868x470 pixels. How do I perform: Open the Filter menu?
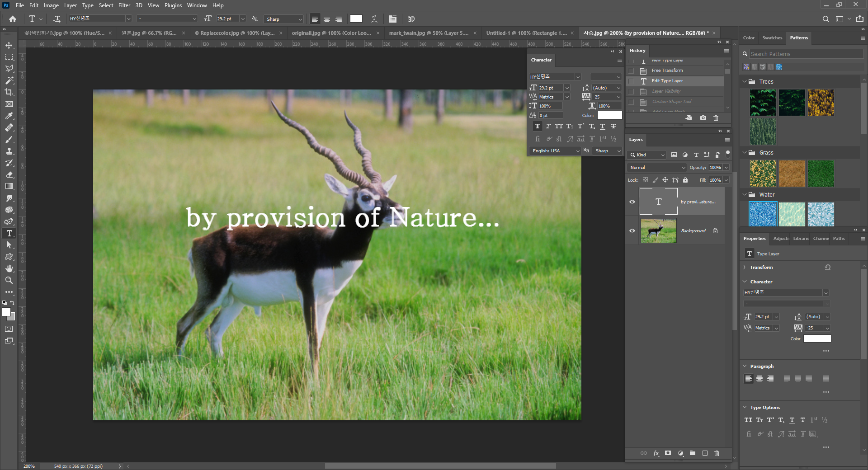[x=124, y=5]
